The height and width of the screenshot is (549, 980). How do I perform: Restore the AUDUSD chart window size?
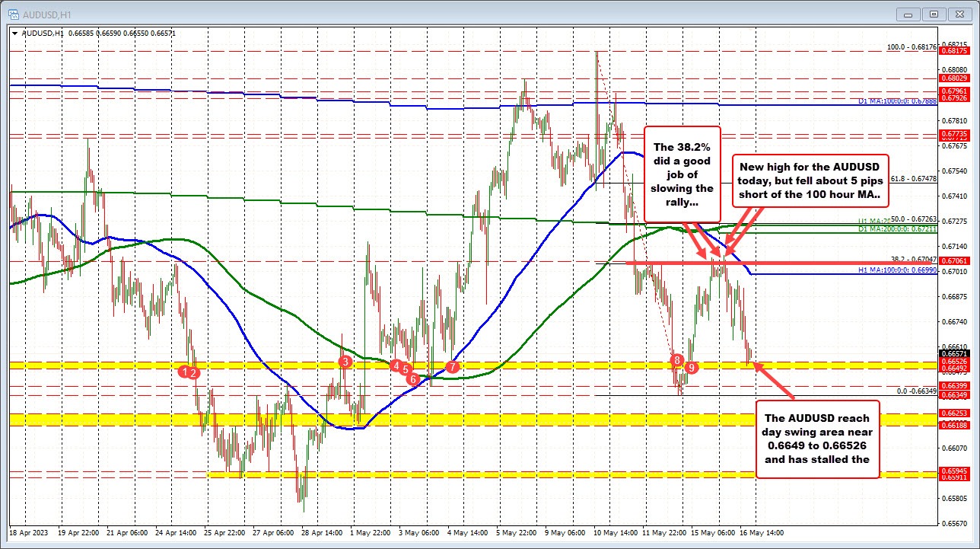pyautogui.click(x=934, y=14)
